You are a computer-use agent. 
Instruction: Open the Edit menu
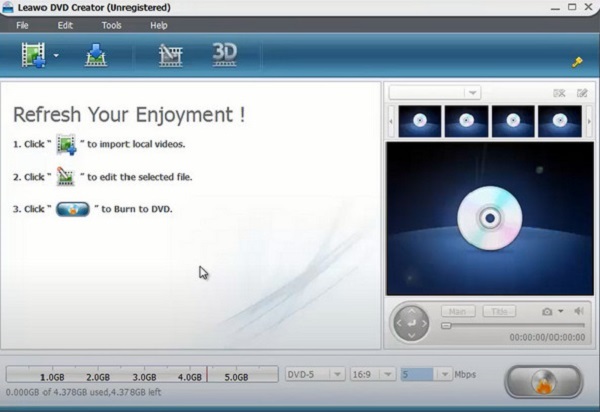65,25
